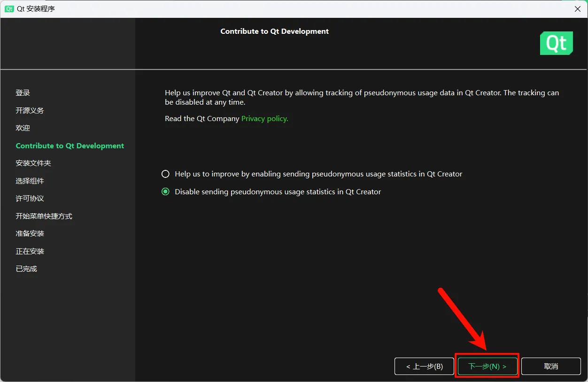Select the 准备安装 sidebar step
This screenshot has height=382, width=588.
tap(30, 234)
